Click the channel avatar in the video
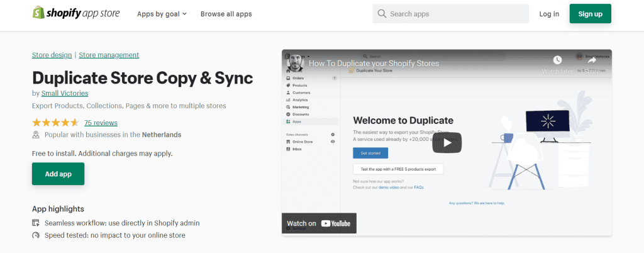 [294, 62]
